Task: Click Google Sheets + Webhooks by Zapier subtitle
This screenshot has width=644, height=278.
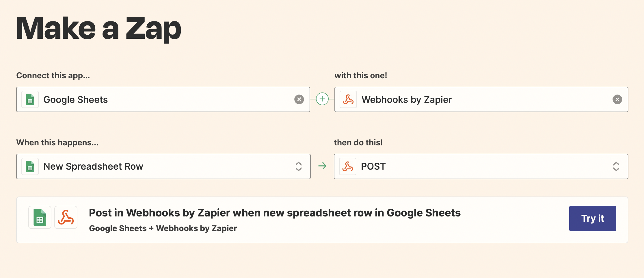Action: pyautogui.click(x=163, y=228)
